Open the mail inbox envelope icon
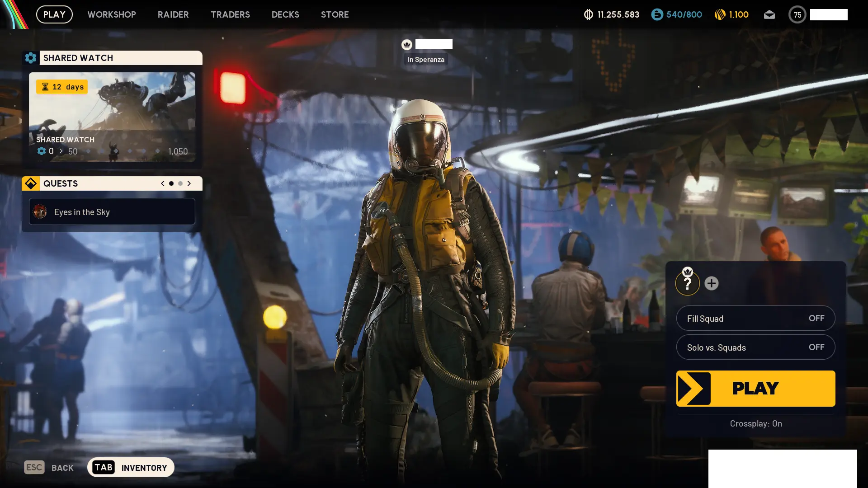The image size is (868, 488). click(x=769, y=14)
